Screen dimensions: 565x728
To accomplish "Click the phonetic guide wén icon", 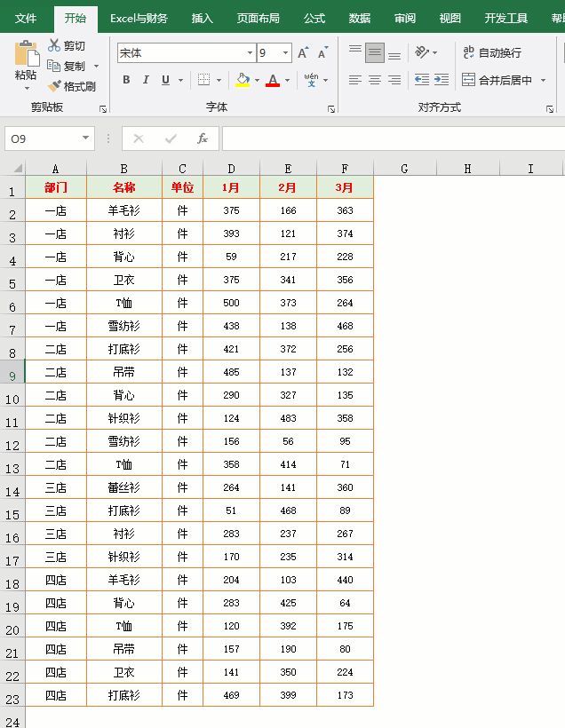I will click(x=311, y=80).
